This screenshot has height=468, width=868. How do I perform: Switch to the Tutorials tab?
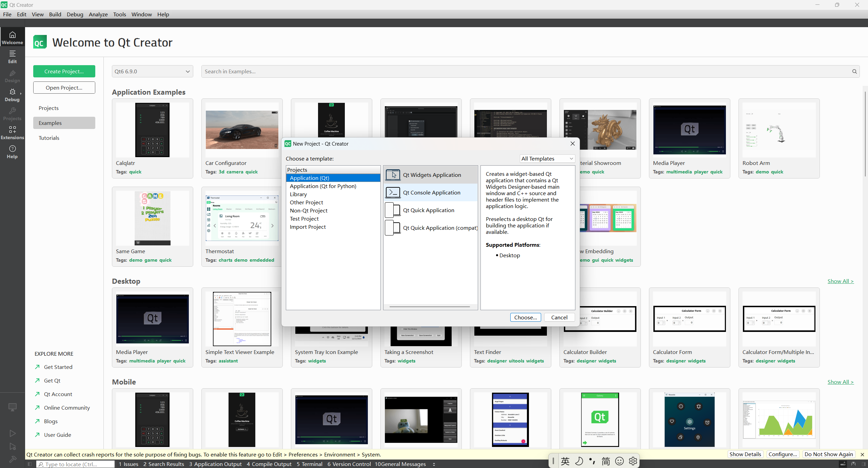click(49, 138)
